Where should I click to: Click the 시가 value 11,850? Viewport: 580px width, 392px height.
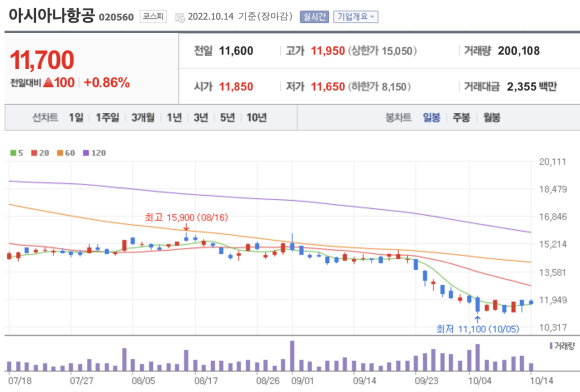pyautogui.click(x=236, y=87)
